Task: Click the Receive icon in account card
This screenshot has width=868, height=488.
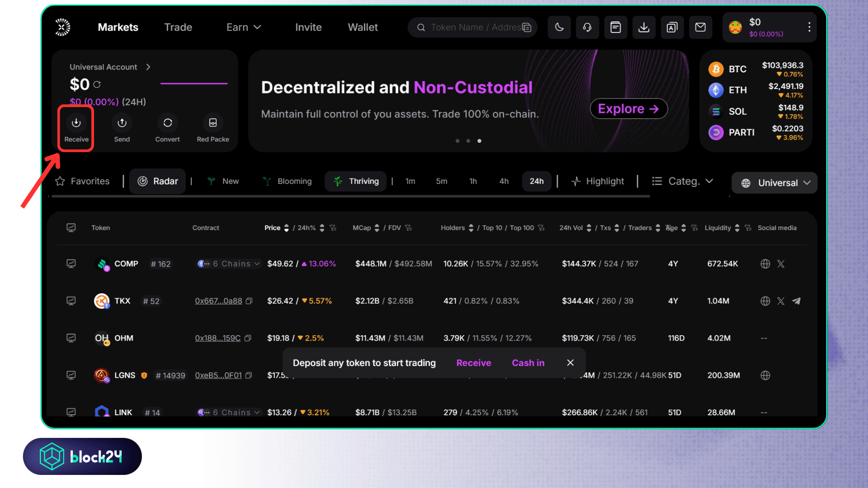Action: click(x=76, y=122)
